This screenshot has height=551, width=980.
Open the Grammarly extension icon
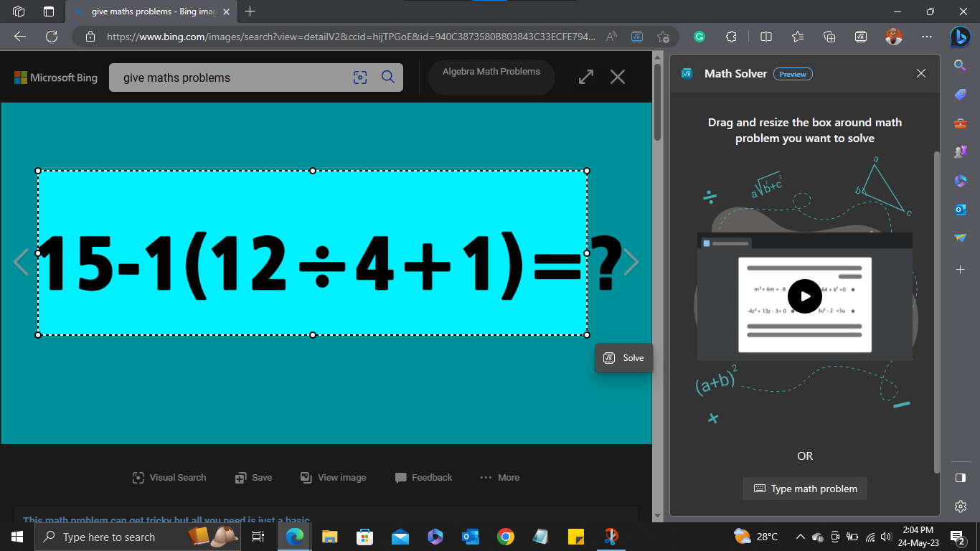point(699,37)
